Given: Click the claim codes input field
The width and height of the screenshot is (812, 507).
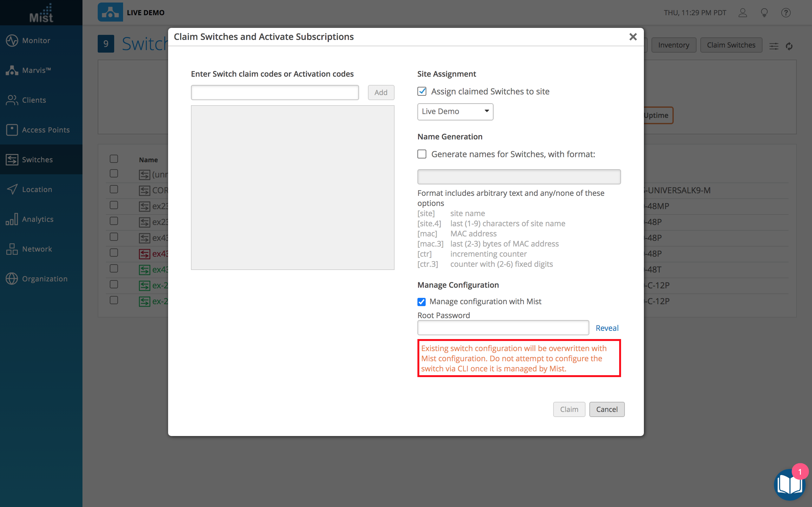Looking at the screenshot, I should pyautogui.click(x=274, y=93).
